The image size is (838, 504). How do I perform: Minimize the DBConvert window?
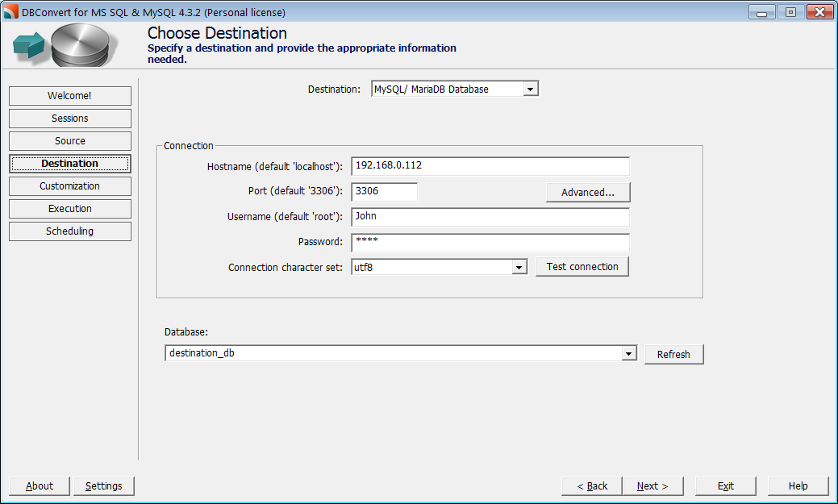(x=762, y=12)
